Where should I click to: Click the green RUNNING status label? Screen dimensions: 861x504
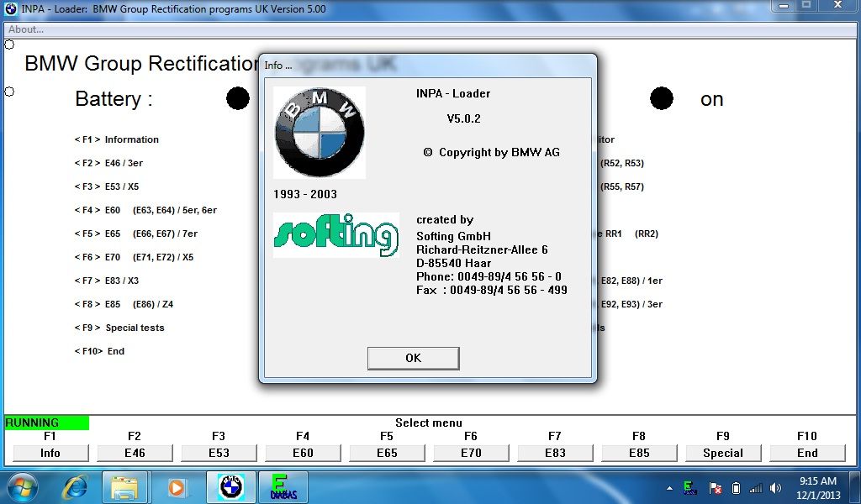coord(46,423)
